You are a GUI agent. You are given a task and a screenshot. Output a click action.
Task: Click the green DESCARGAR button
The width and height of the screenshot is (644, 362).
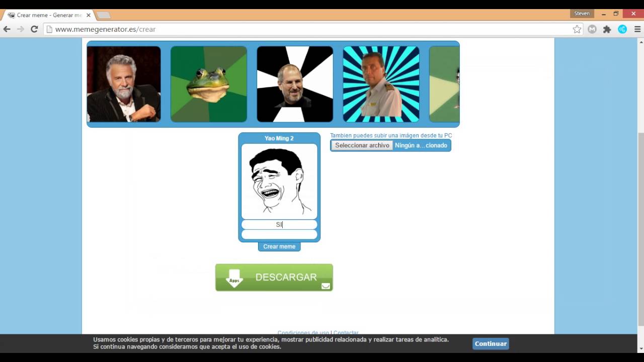click(274, 278)
